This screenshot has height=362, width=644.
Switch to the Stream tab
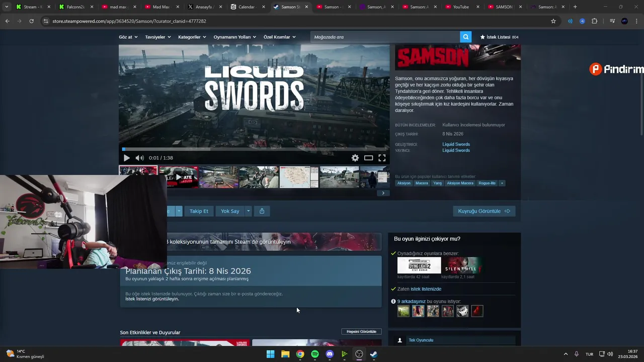coord(33,7)
